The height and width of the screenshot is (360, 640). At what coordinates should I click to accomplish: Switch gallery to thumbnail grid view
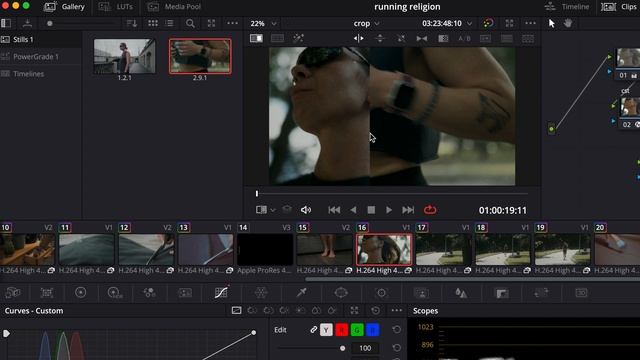click(x=153, y=23)
